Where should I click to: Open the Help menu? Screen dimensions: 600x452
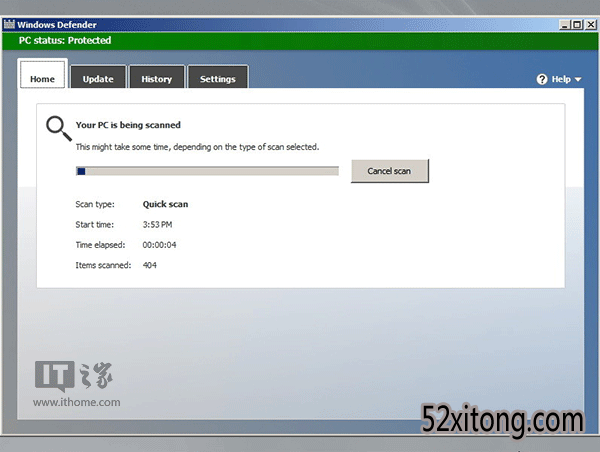(x=559, y=79)
